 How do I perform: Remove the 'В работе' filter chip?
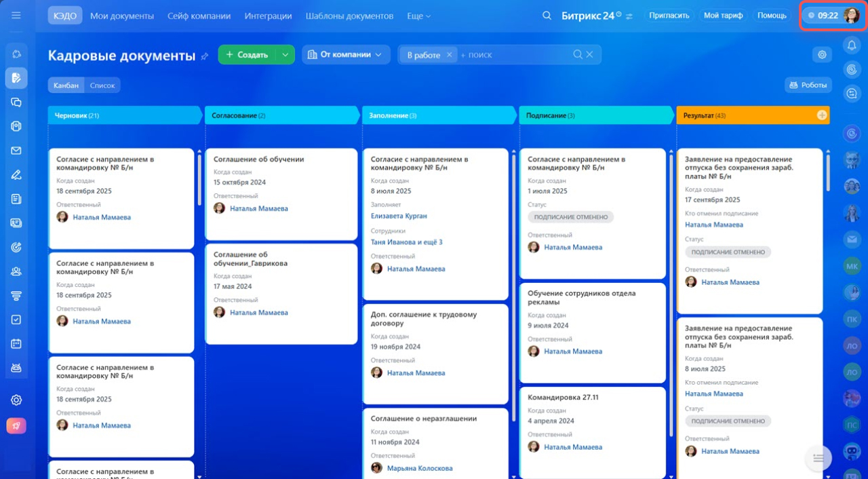449,55
